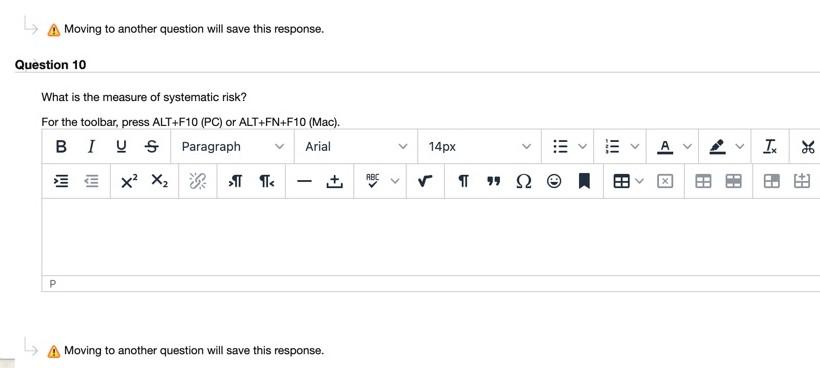Click inside the answer text area
The height and width of the screenshot is (368, 820).
(x=430, y=237)
